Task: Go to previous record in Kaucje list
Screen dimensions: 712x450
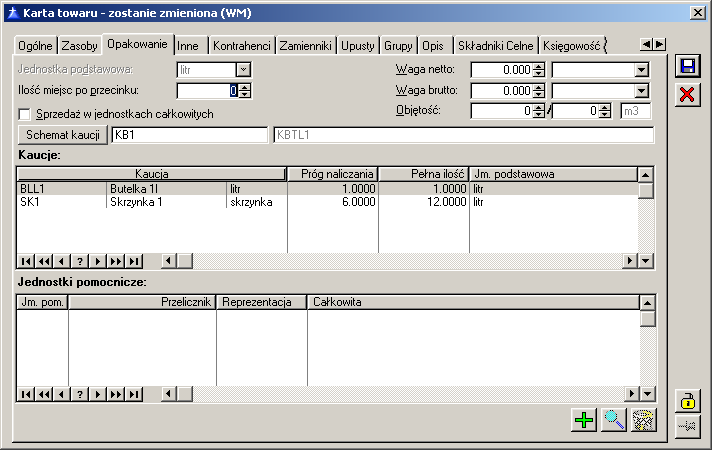Action: pos(62,261)
